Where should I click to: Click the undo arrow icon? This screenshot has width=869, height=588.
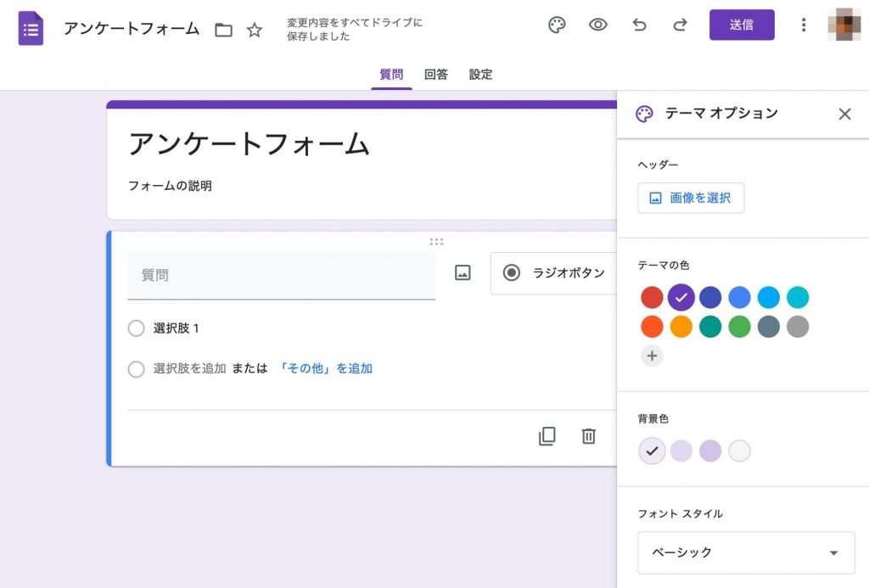click(x=639, y=25)
